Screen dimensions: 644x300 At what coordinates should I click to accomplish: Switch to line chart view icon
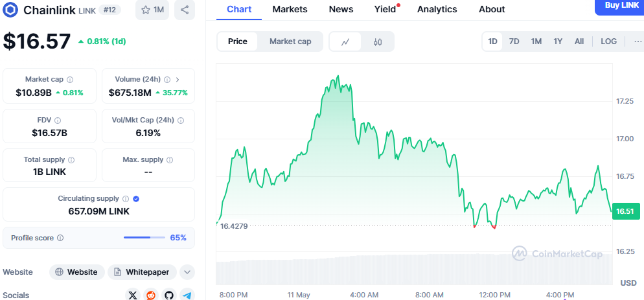coord(345,41)
